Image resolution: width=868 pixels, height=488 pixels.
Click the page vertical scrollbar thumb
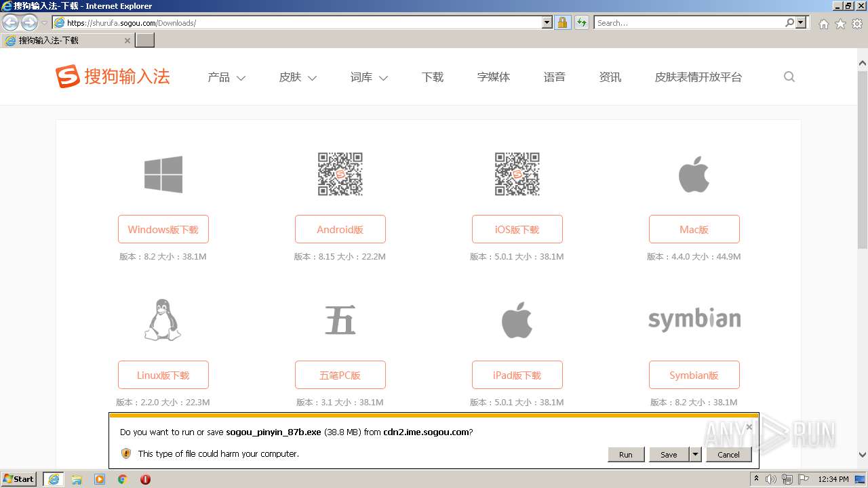tap(863, 159)
